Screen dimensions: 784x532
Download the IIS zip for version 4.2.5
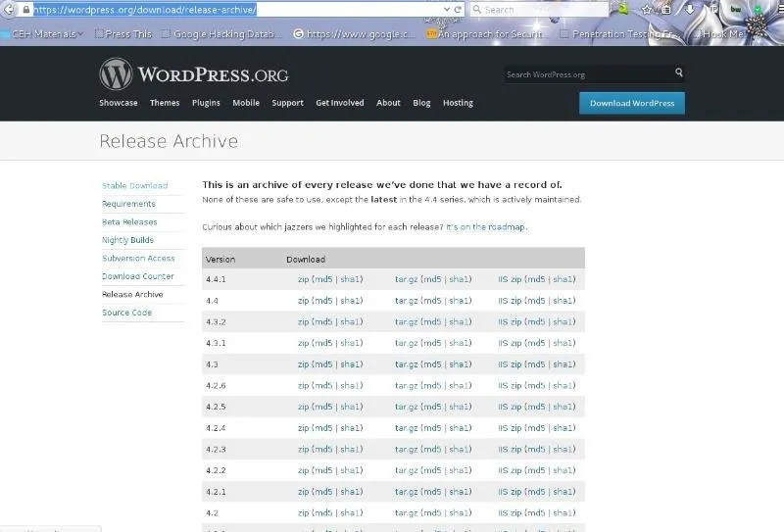point(510,407)
